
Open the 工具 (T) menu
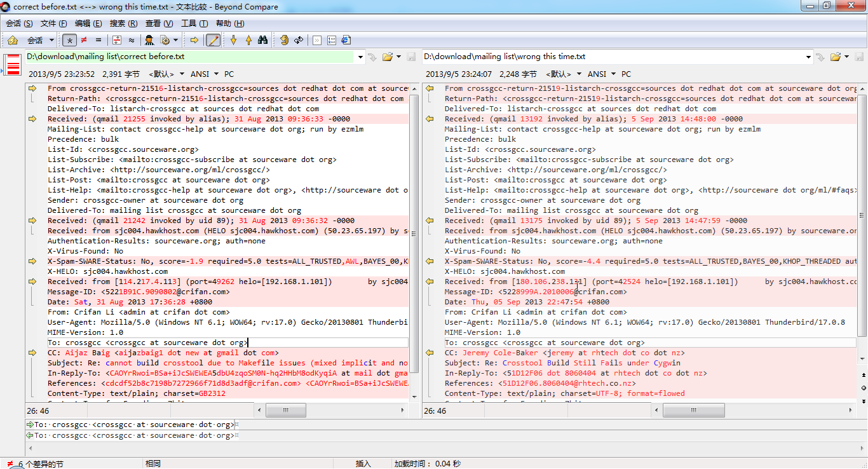[194, 24]
